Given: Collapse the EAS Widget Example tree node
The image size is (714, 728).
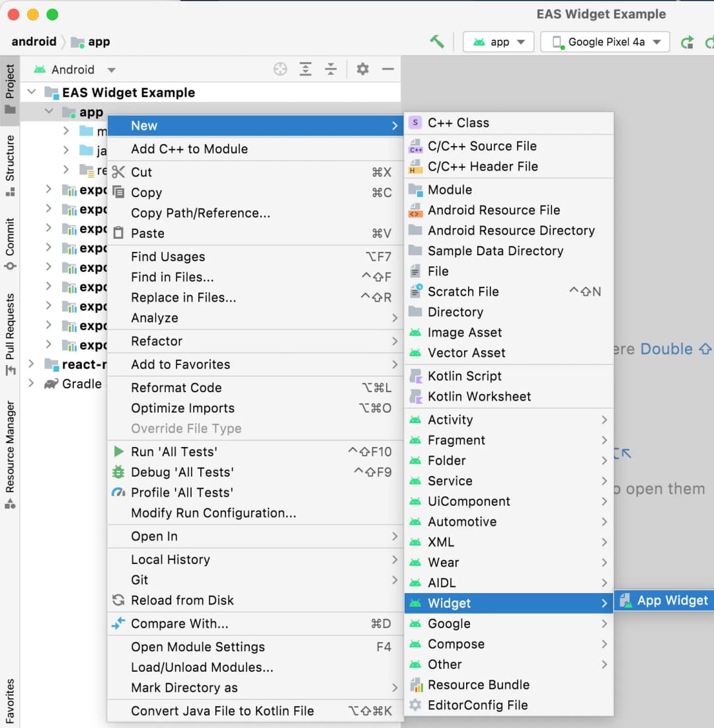Looking at the screenshot, I should click(32, 93).
